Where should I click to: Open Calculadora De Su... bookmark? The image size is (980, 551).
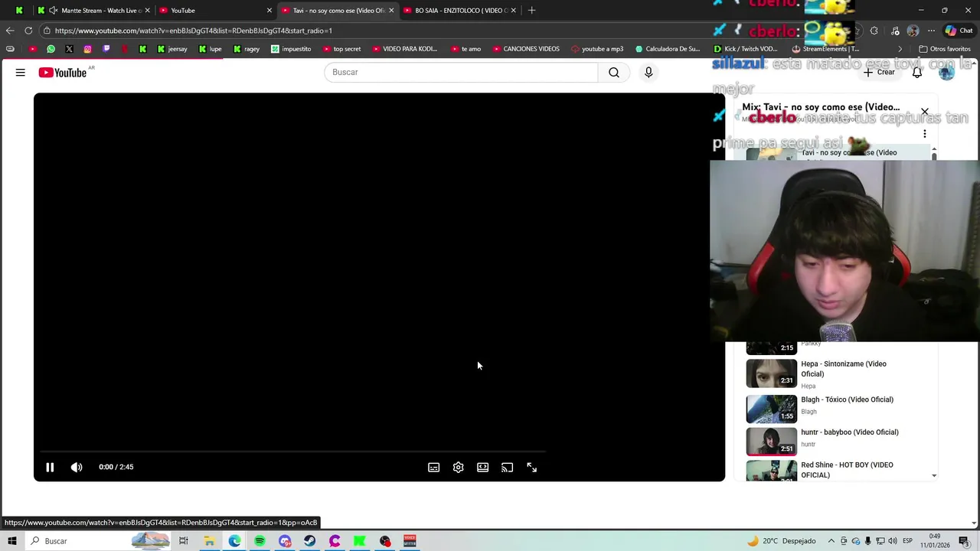tap(668, 49)
